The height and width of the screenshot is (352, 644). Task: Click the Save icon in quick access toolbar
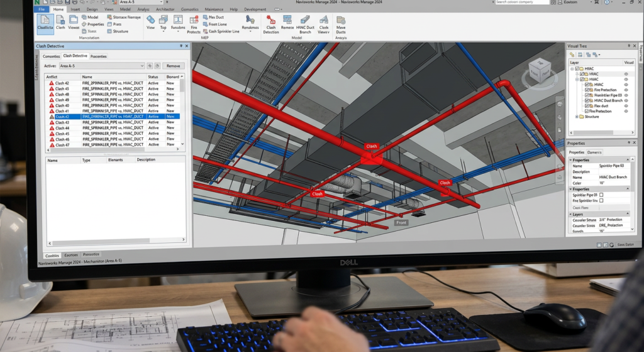tap(67, 2)
